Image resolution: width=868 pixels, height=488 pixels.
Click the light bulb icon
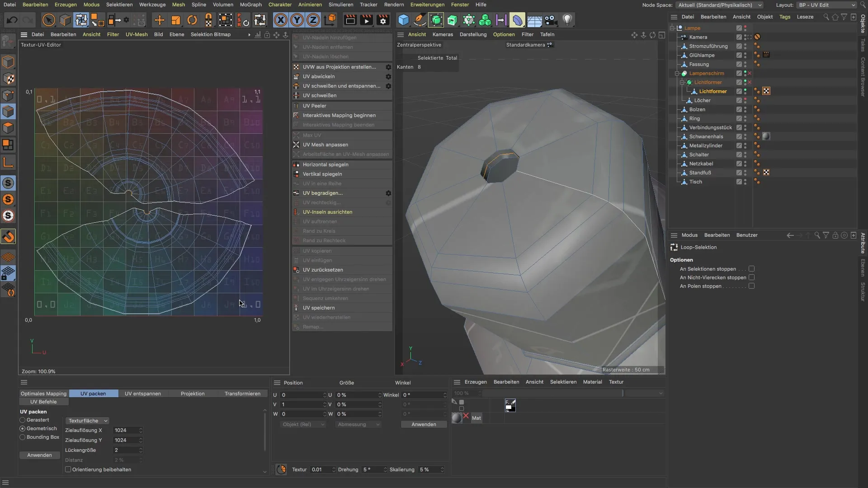pyautogui.click(x=567, y=20)
